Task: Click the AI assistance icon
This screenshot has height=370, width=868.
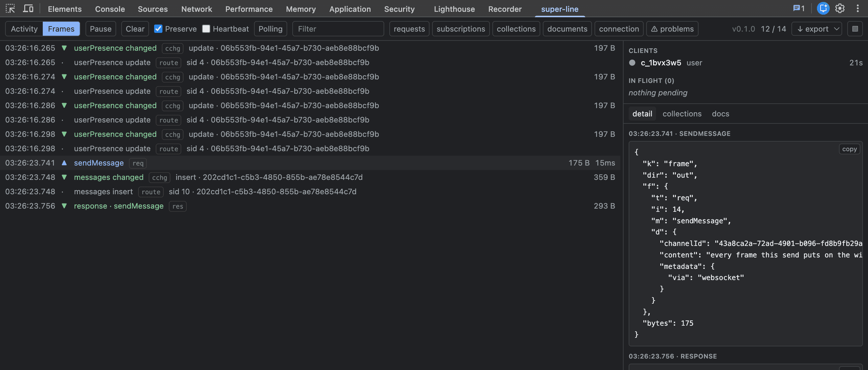Action: coord(823,8)
